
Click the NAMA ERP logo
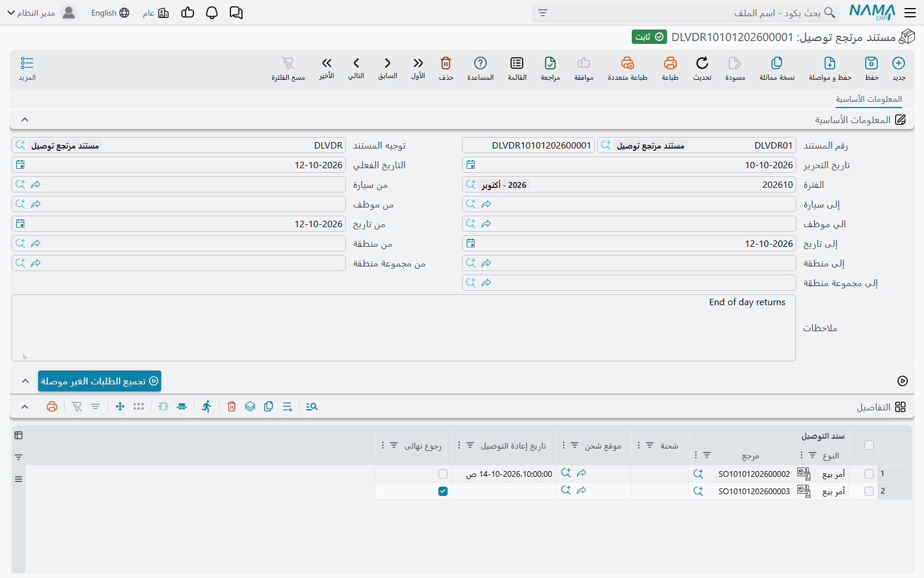point(872,13)
